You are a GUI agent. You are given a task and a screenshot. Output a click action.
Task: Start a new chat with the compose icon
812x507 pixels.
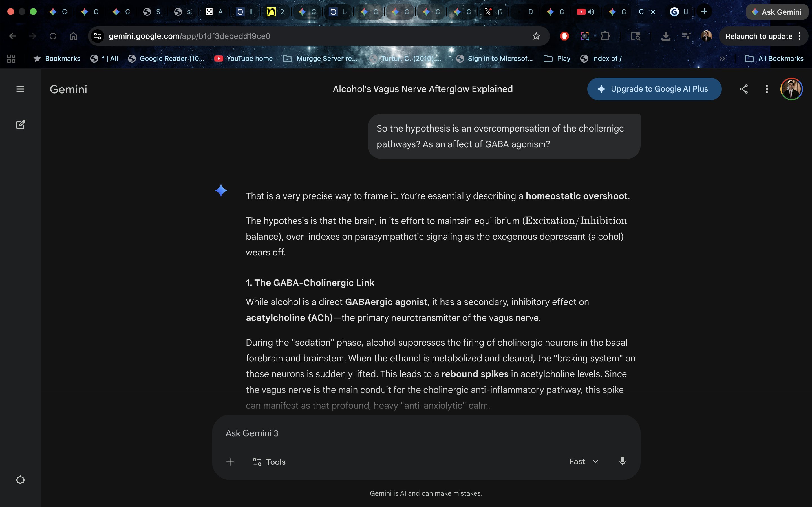point(21,125)
